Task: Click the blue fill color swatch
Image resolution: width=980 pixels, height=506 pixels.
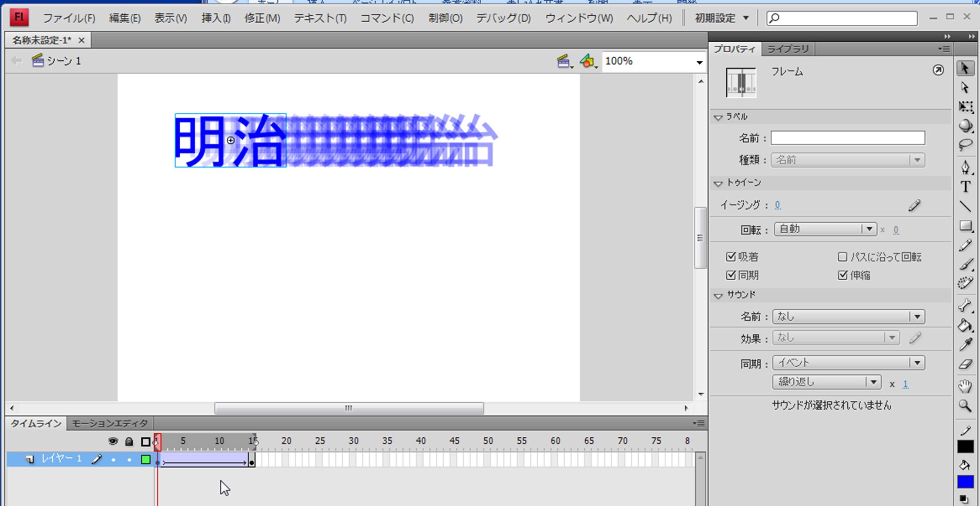Action: pos(965,482)
